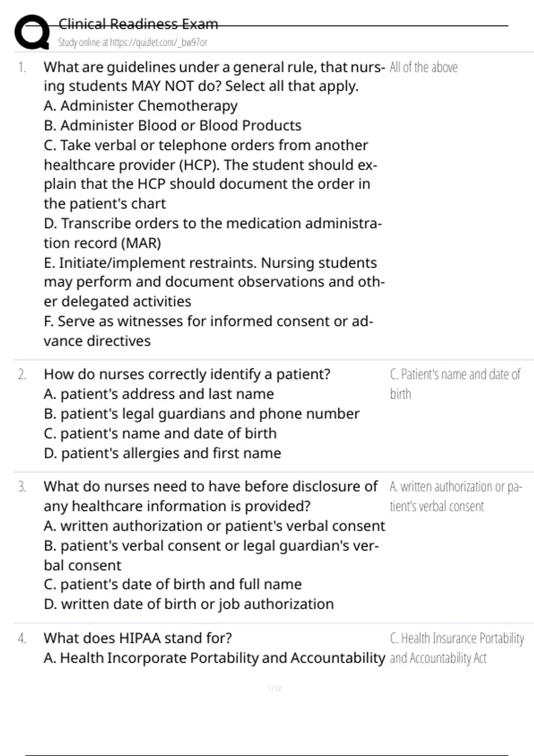
Task: Select question number 3 marker
Action: click(x=22, y=487)
